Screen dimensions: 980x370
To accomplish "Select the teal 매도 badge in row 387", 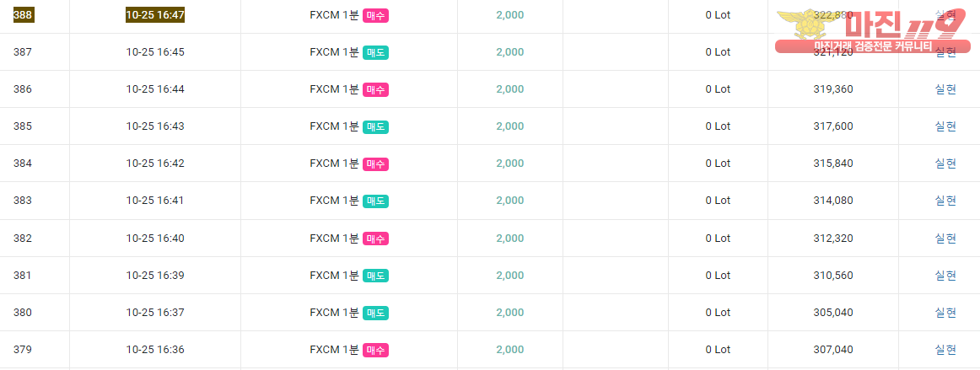I will (x=375, y=52).
